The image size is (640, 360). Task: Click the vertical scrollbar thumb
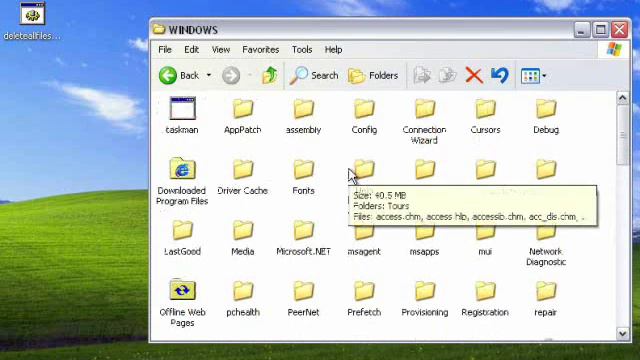622,135
